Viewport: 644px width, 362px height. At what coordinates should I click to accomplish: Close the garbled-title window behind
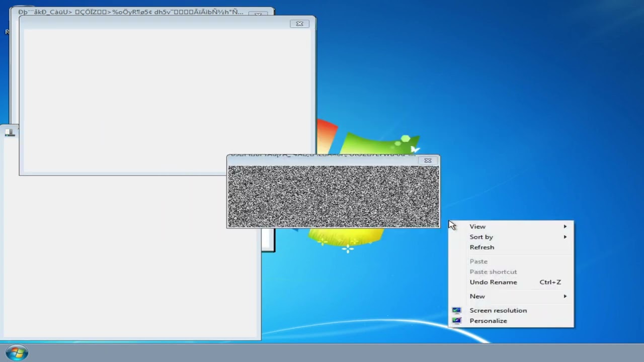click(x=258, y=14)
